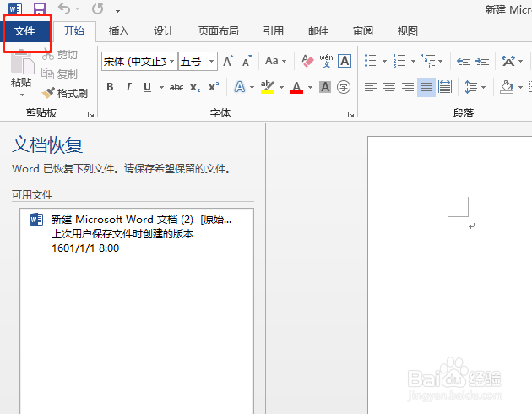Apply multilevel list

point(428,61)
